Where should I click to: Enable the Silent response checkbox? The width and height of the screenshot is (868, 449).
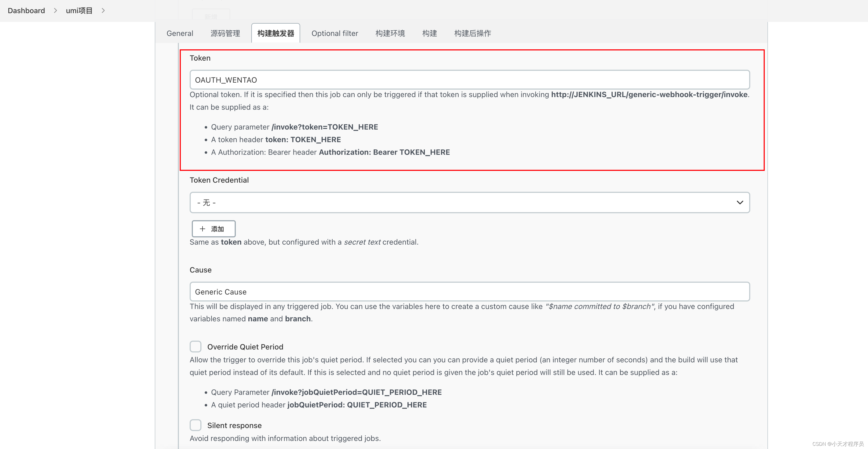click(x=196, y=425)
